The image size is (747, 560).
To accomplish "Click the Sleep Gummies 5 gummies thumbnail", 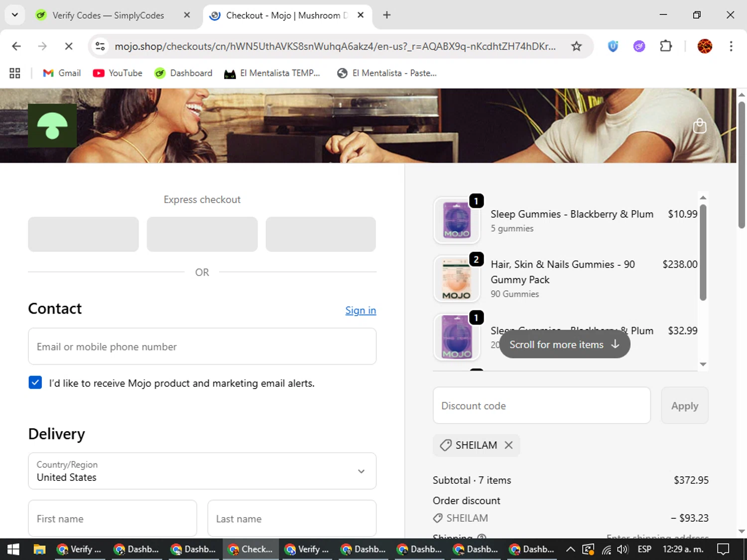I will coord(457,221).
